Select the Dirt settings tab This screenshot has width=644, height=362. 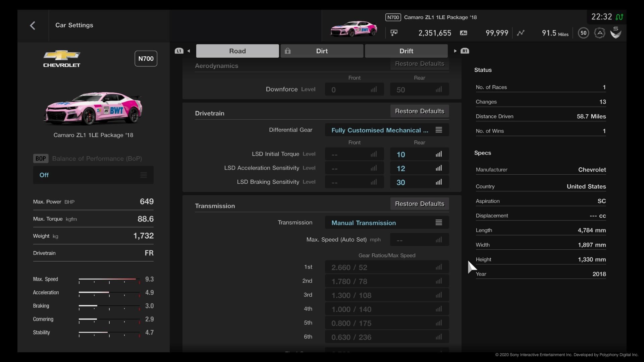322,51
